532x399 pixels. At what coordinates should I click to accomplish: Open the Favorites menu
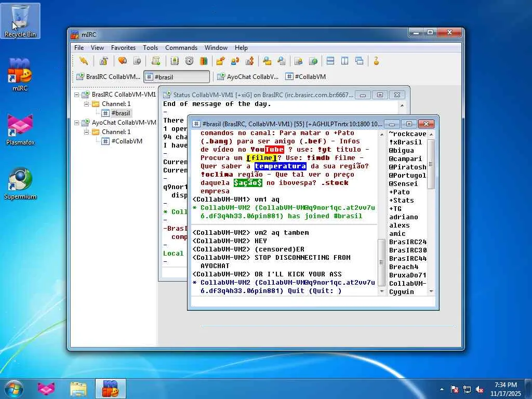123,48
